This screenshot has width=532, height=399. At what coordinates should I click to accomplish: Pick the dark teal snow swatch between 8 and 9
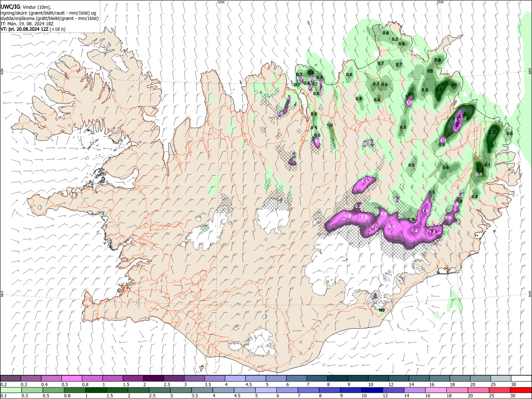click(337, 379)
